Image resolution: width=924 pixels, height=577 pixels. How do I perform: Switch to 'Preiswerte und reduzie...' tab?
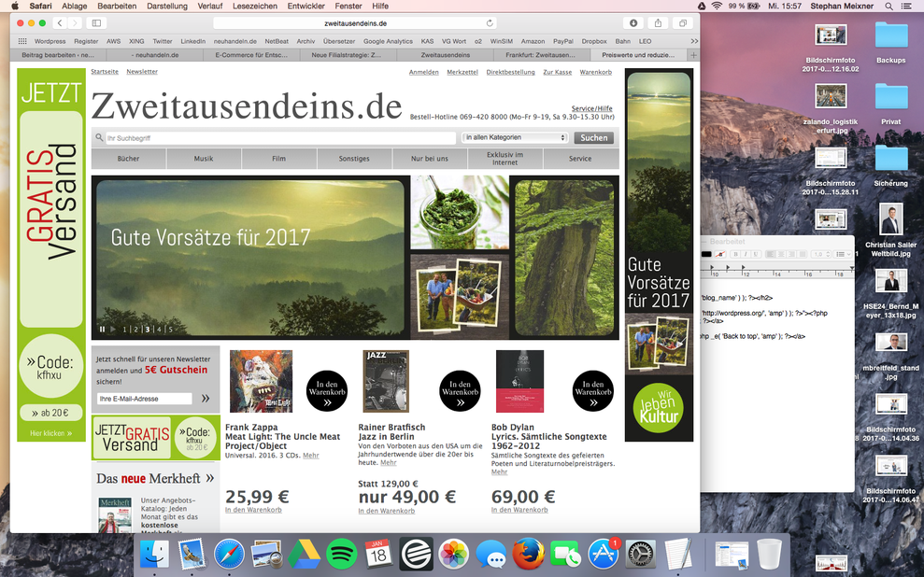[638, 55]
